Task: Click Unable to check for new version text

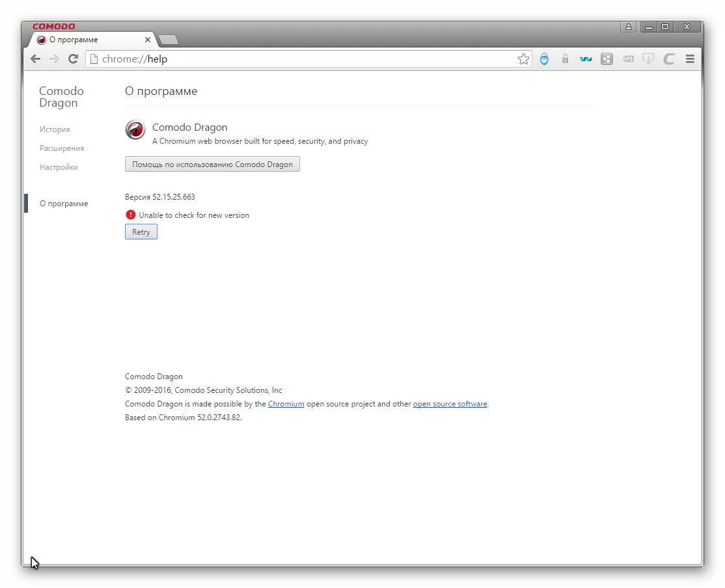Action: (194, 215)
